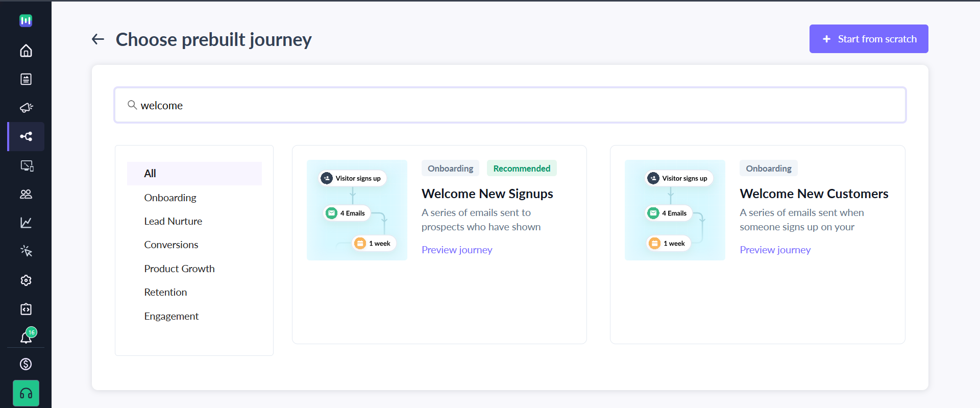Image resolution: width=980 pixels, height=408 pixels.
Task: Click Welcome New Signups title
Action: 487,194
